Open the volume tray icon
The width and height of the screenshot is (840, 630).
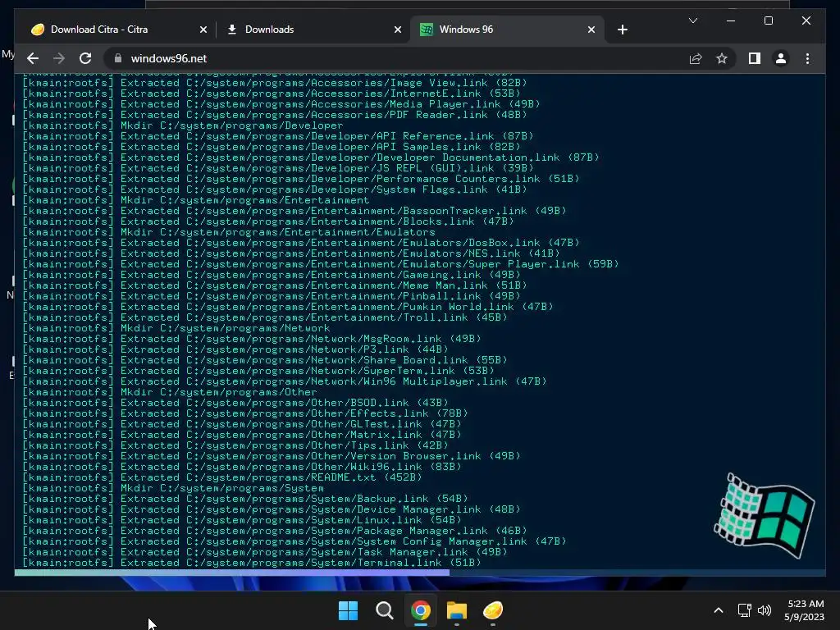[x=765, y=610]
